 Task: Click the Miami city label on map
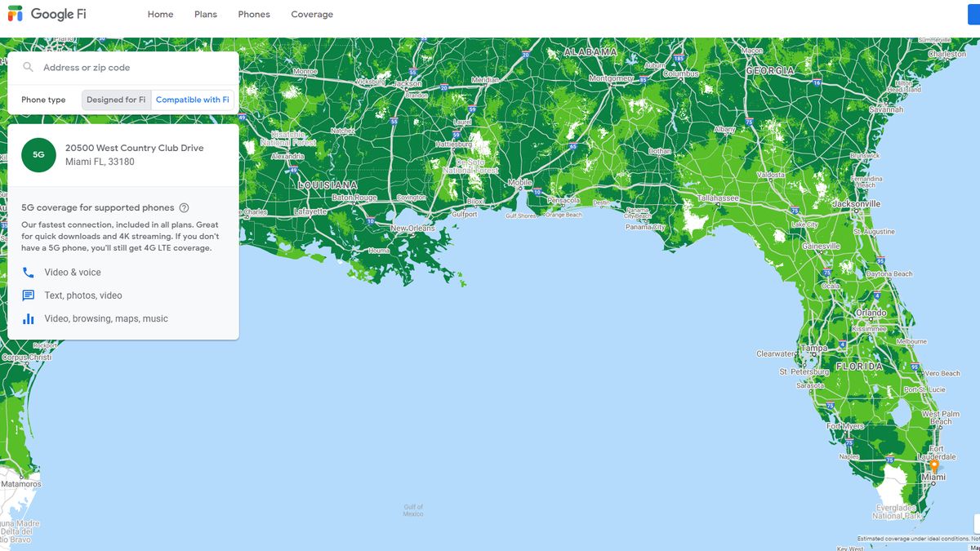coord(933,477)
